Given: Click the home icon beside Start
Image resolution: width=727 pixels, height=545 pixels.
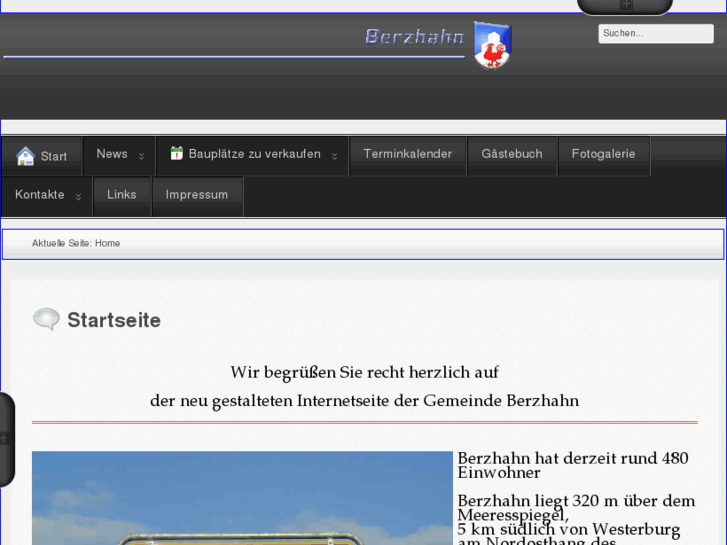Looking at the screenshot, I should (x=25, y=156).
